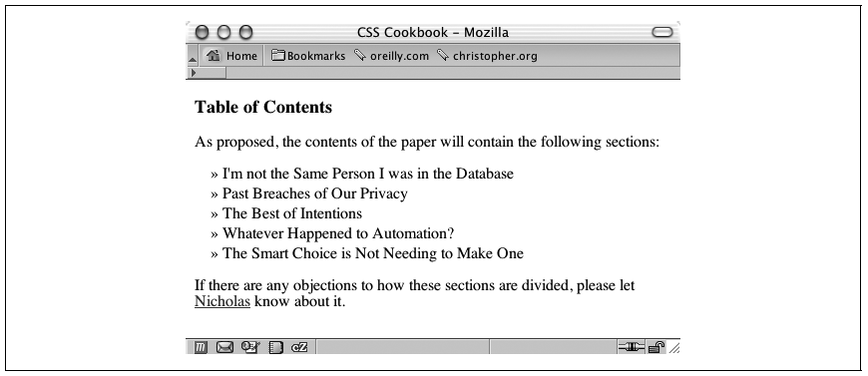Click the CSS Cookbook – Mozilla title bar
Screen dimensions: 868x376
[433, 32]
